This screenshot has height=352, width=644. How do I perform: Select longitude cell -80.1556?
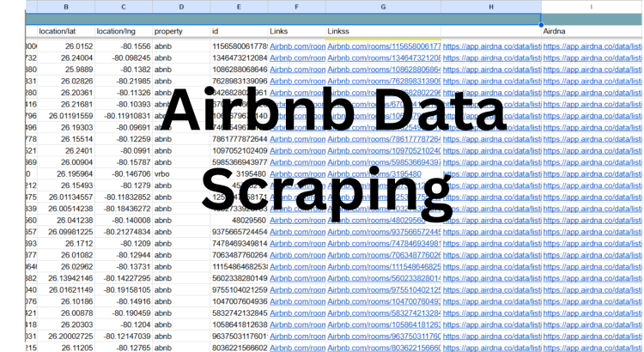[124, 46]
